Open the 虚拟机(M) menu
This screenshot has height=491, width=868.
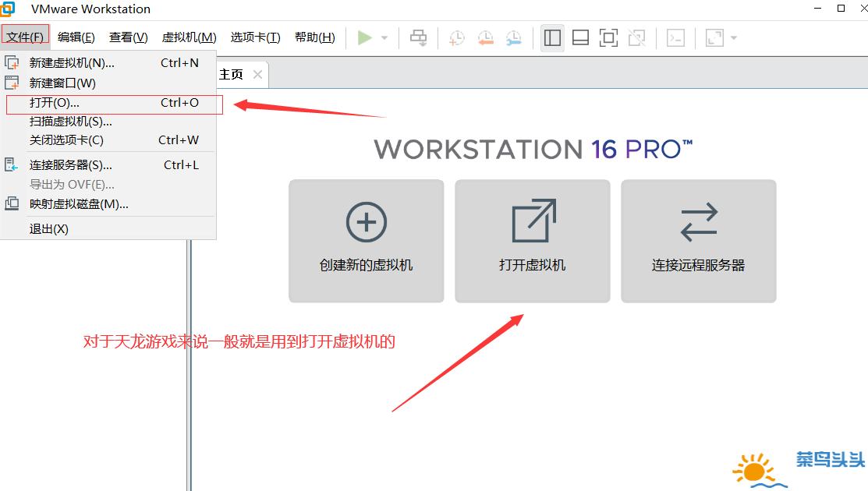(x=189, y=37)
